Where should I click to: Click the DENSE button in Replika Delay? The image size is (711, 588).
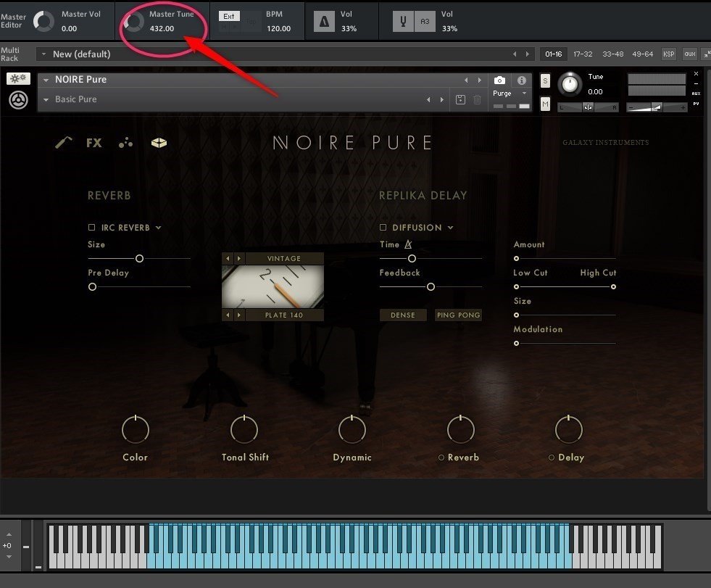[x=403, y=315]
